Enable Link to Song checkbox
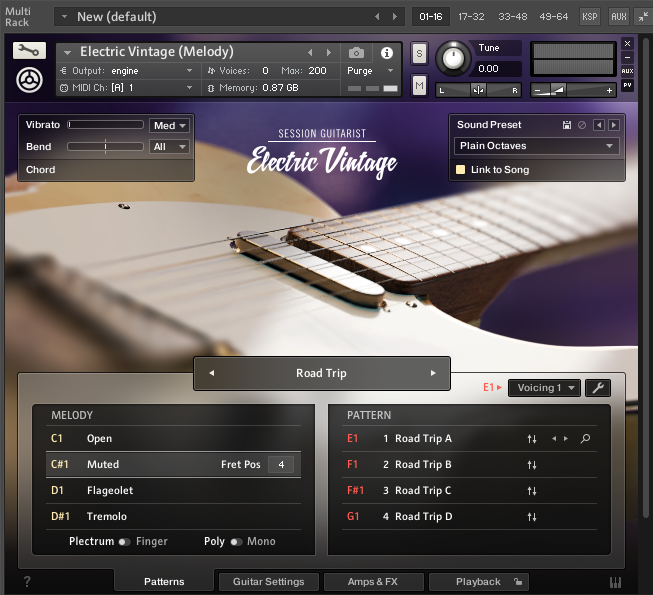Screen dimensions: 653x595 [460, 169]
